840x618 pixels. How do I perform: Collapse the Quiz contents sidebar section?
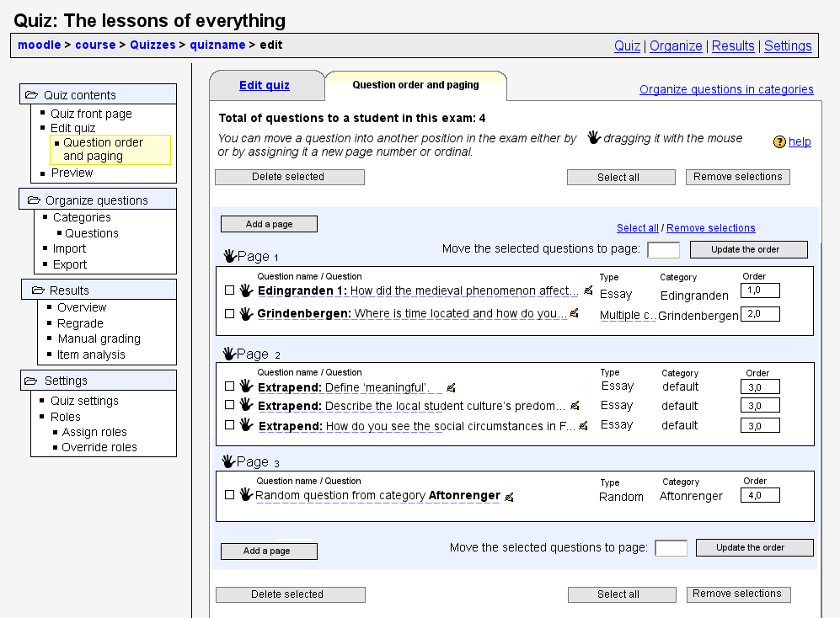pos(32,95)
